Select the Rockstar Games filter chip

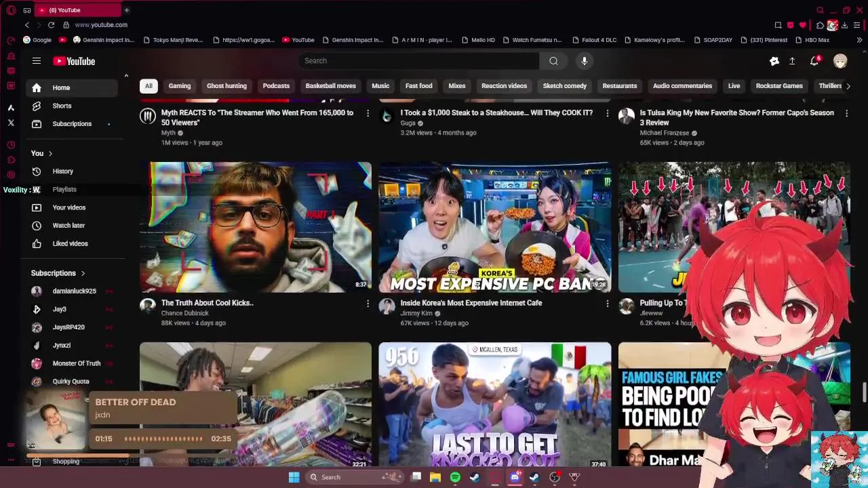click(779, 86)
